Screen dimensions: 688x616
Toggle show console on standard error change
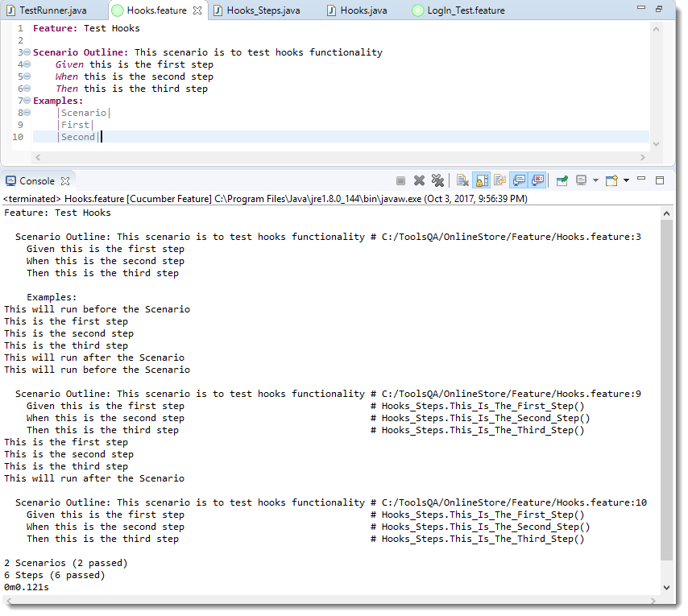[537, 180]
